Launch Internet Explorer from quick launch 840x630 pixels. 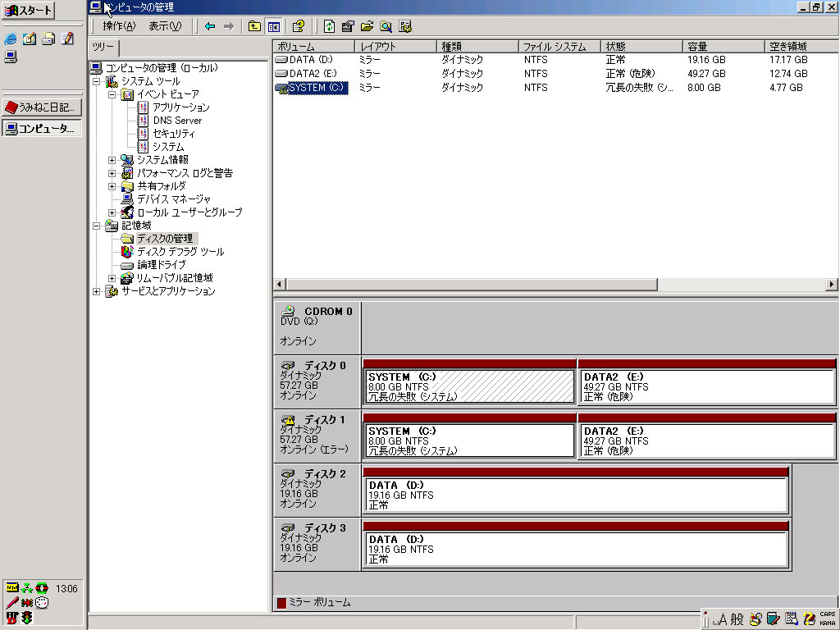[10, 39]
